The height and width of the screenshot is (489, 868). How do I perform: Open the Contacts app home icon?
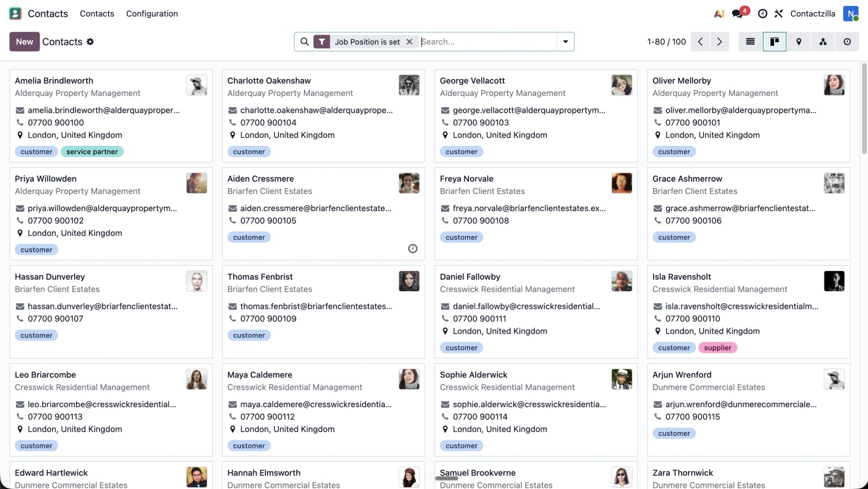pyautogui.click(x=15, y=14)
